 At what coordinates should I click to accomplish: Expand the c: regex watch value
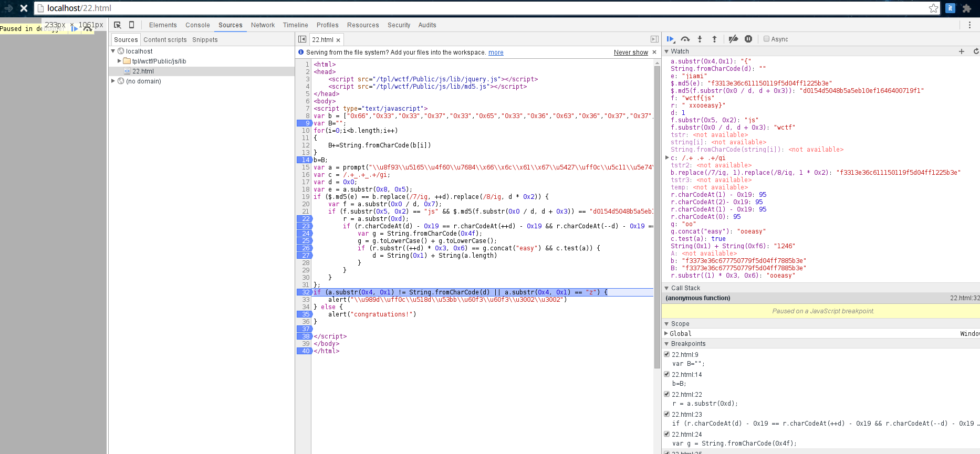667,157
